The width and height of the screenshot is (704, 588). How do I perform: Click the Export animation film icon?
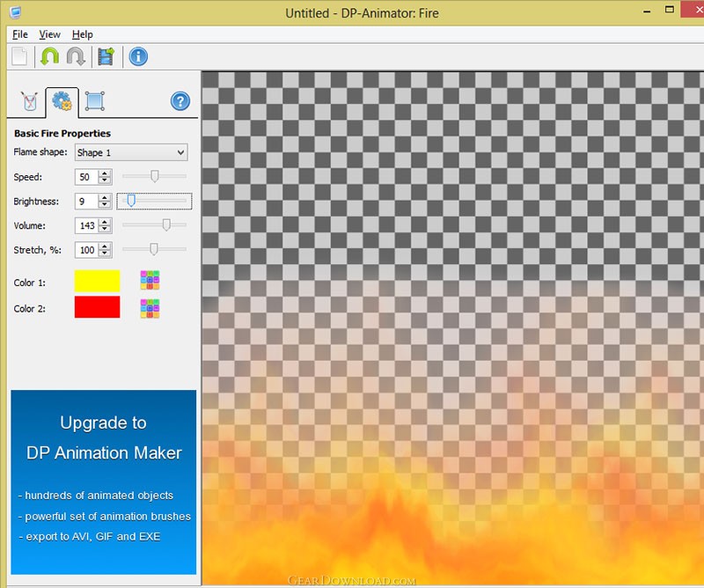[106, 56]
